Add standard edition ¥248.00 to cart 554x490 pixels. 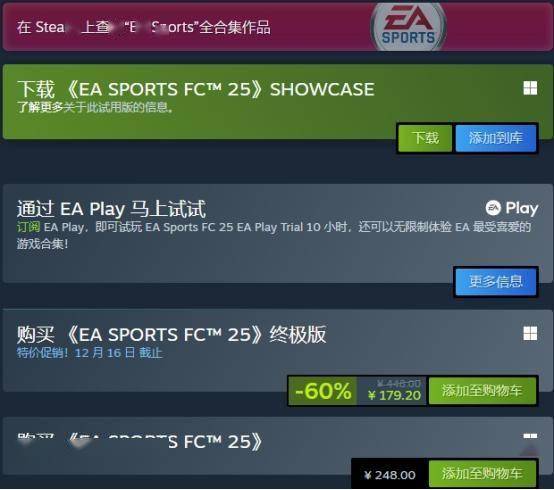(482, 474)
